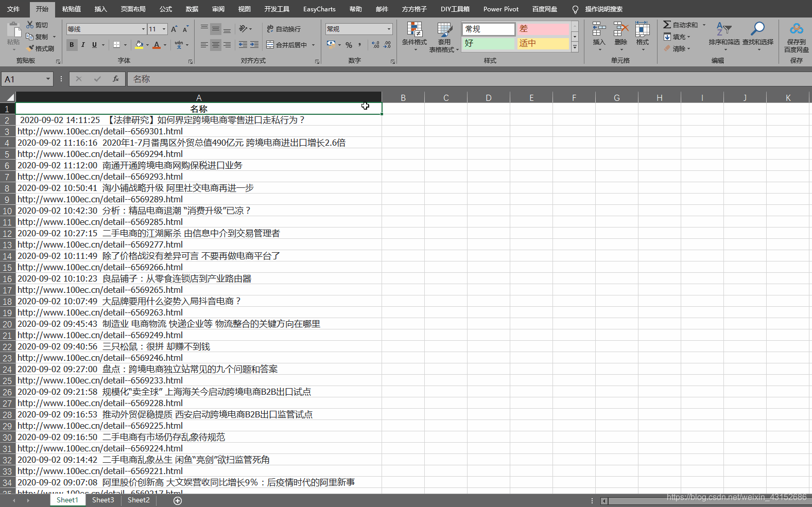Screen dimensions: 812x507
Task: Open the File (文件) tab
Action: (x=13, y=9)
